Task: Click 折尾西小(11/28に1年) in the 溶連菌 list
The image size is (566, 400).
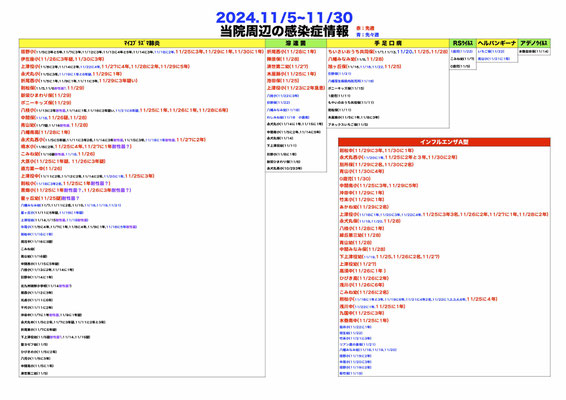Action: 292,52
